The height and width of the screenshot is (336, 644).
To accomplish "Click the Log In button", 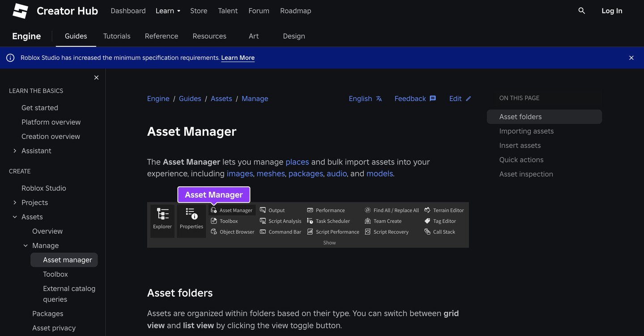I will click(x=612, y=11).
